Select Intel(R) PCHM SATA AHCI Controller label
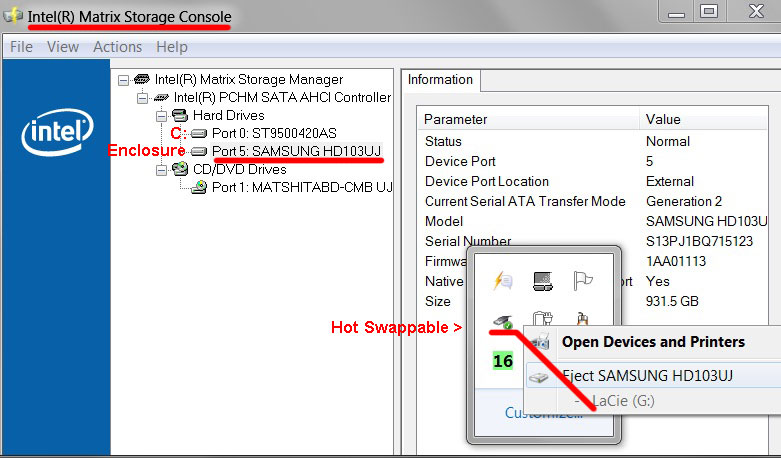This screenshot has height=458, width=781. click(282, 97)
